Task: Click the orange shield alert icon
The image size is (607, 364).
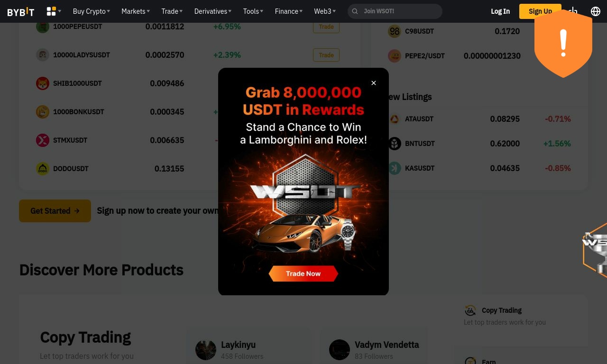Action: tap(563, 44)
